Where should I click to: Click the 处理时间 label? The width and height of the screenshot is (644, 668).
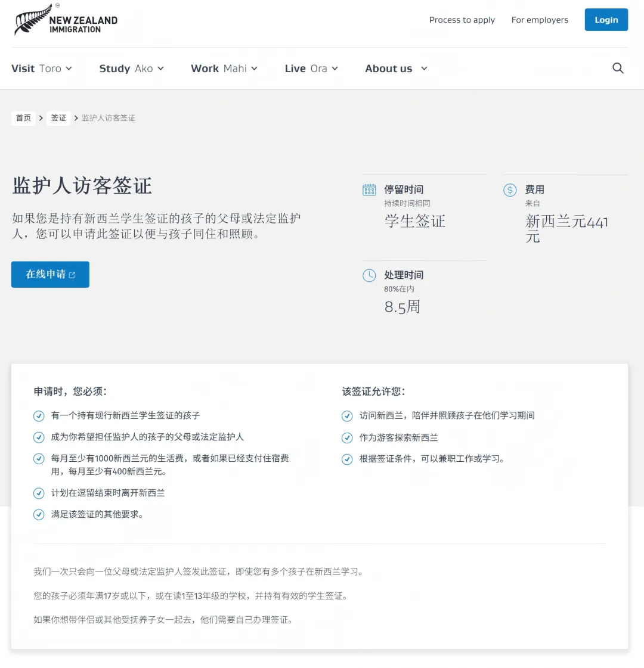coord(404,275)
